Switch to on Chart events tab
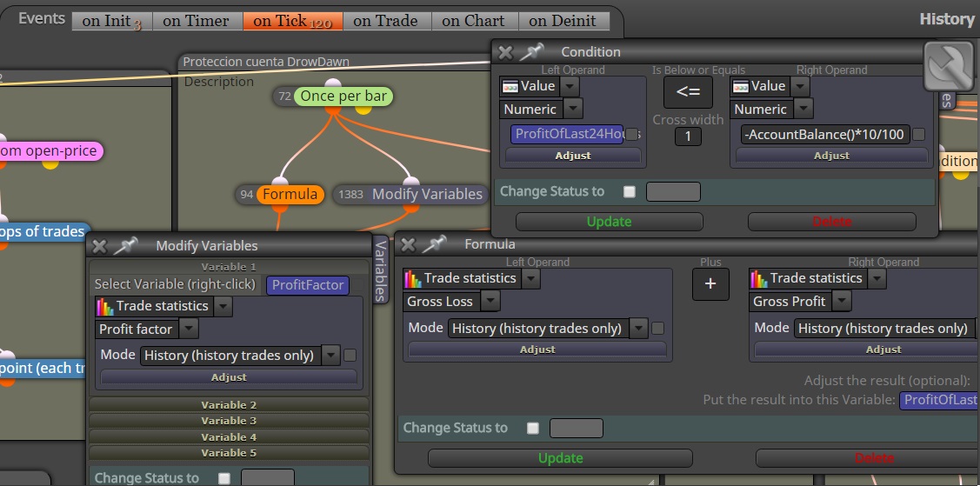Viewport: 980px width, 486px height. click(x=473, y=21)
